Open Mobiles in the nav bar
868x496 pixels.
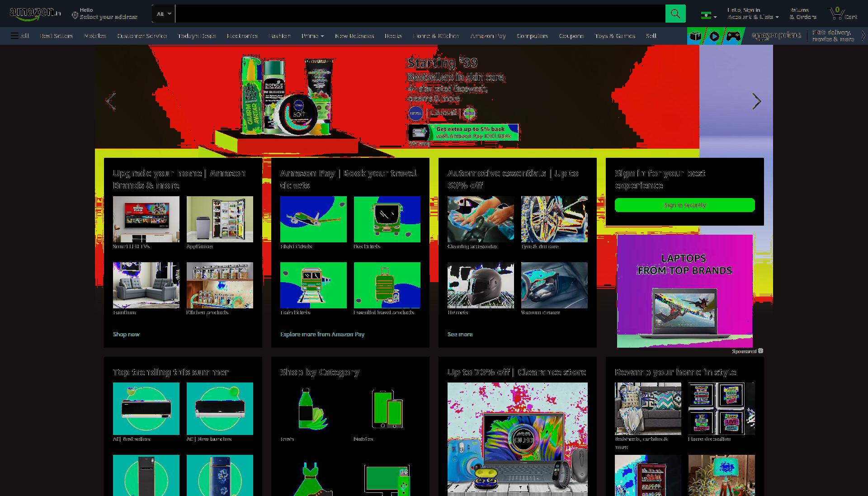95,36
